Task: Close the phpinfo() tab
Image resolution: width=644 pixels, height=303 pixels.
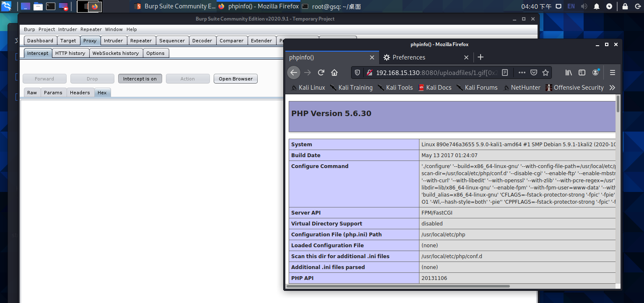Action: coord(372,57)
